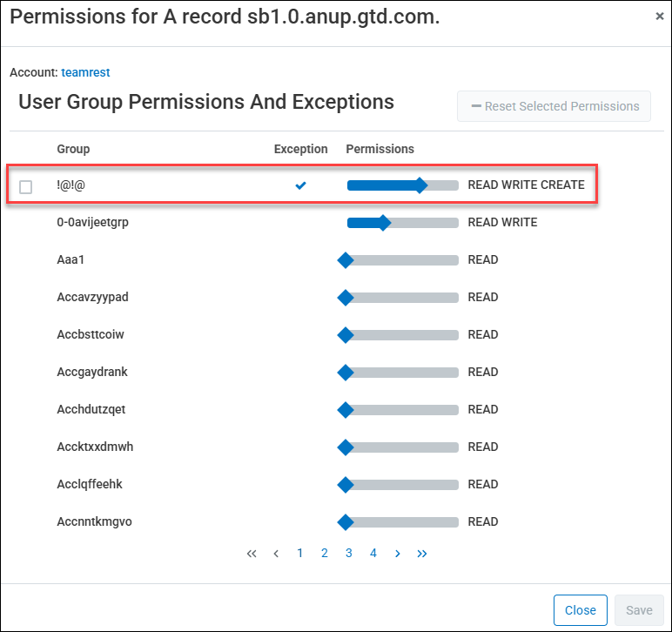Click the Close button

(581, 610)
